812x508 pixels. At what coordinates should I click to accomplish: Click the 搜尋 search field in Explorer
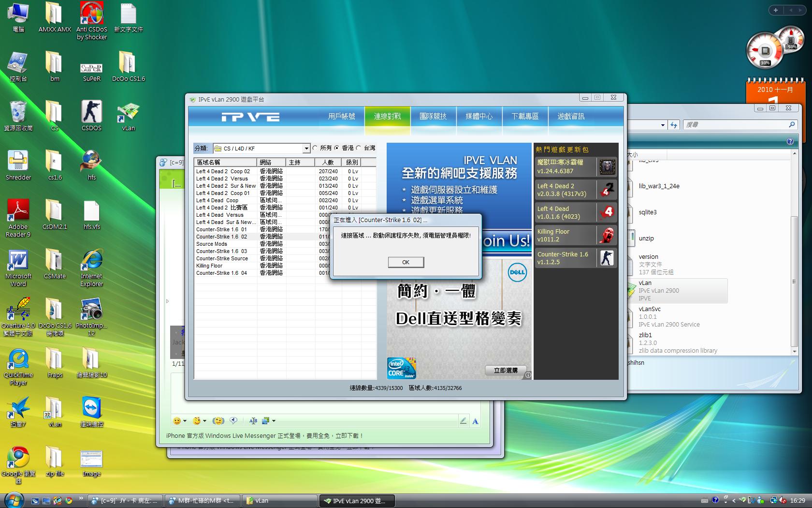735,125
